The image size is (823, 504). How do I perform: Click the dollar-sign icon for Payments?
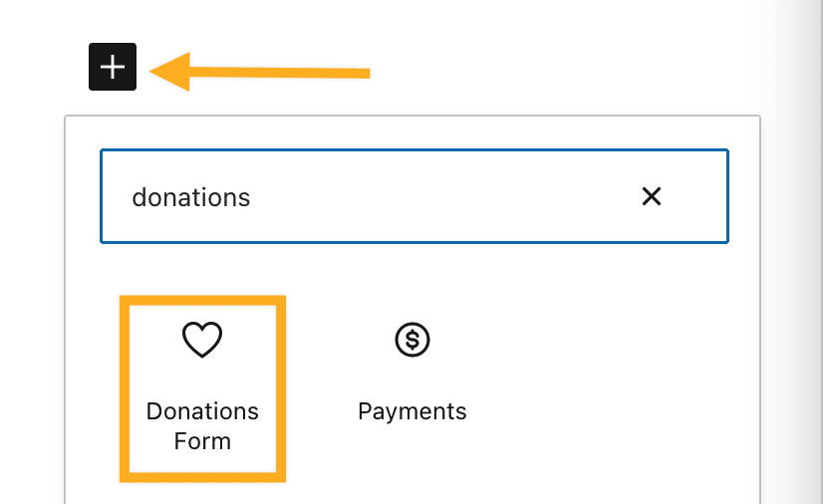coord(411,341)
